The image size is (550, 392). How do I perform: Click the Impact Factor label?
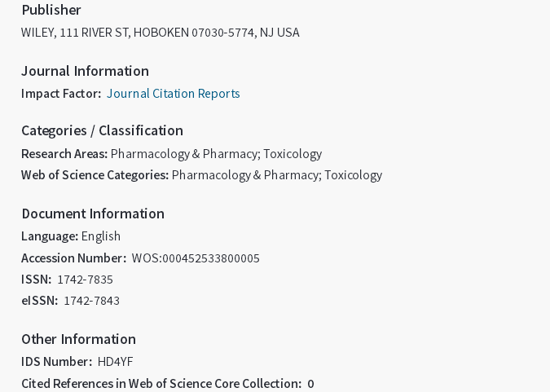click(61, 94)
